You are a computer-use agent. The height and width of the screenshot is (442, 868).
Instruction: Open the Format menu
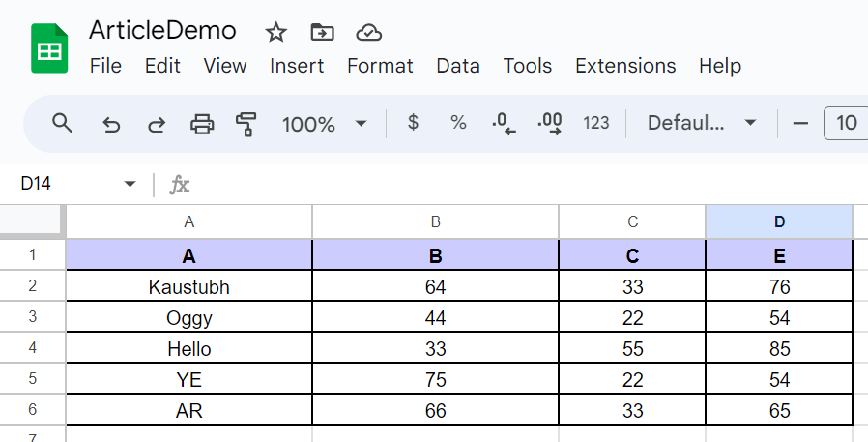(380, 66)
